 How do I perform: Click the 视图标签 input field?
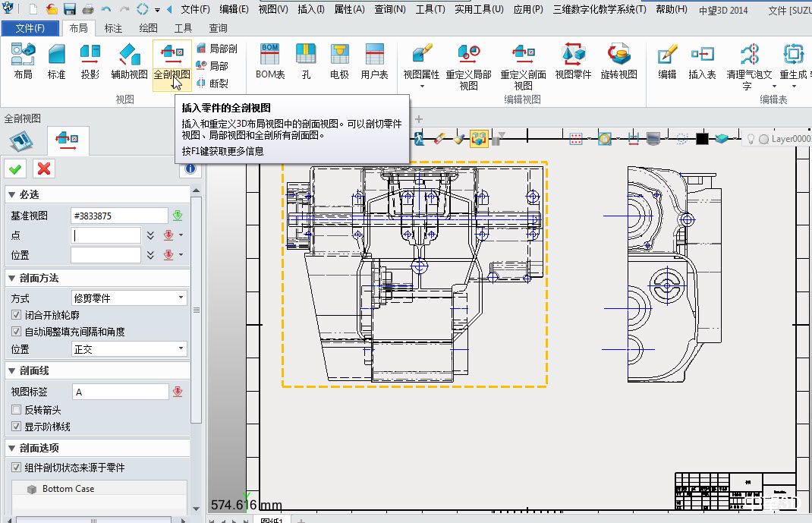[120, 392]
